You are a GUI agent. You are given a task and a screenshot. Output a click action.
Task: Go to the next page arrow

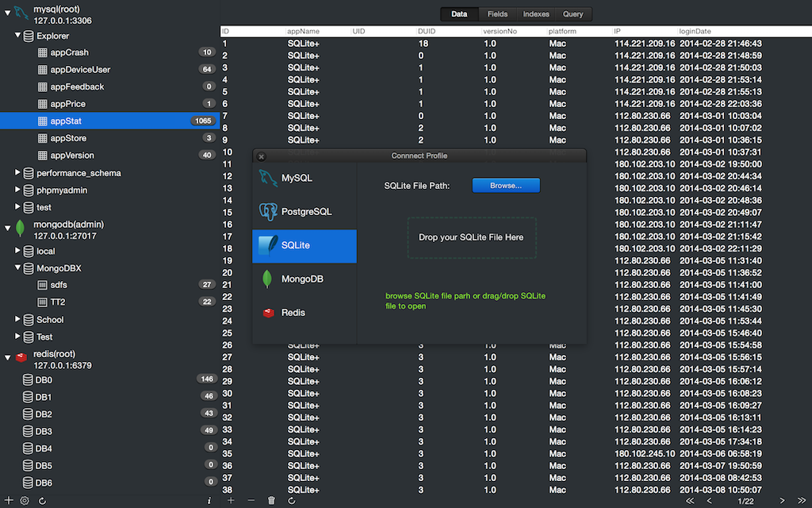pyautogui.click(x=782, y=500)
